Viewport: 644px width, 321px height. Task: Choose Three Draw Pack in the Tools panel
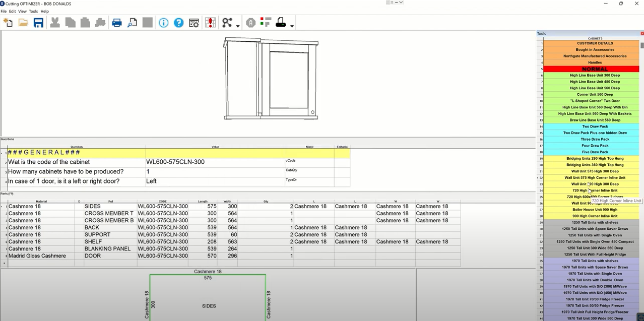tap(595, 139)
